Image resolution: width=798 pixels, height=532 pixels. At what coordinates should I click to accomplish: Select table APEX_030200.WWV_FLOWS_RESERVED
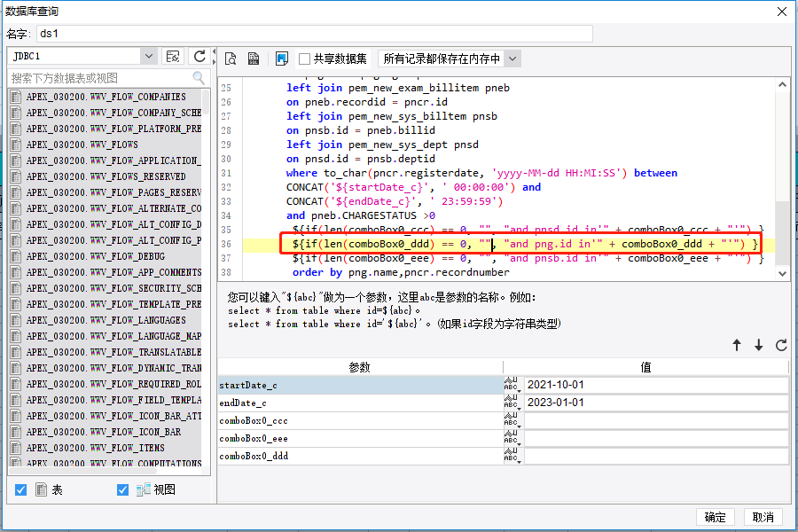point(106,176)
